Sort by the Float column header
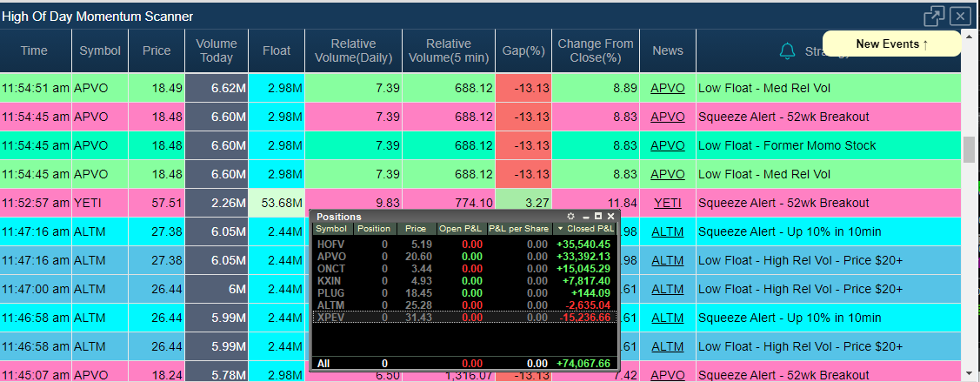This screenshot has height=382, width=980. pos(277,50)
